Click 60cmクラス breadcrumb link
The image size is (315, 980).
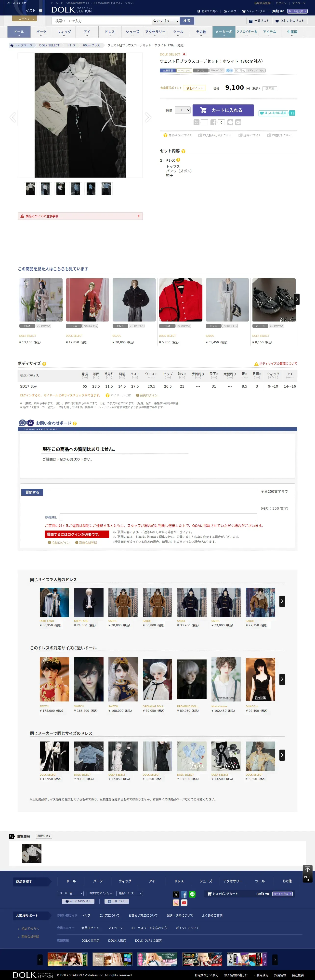point(91,45)
